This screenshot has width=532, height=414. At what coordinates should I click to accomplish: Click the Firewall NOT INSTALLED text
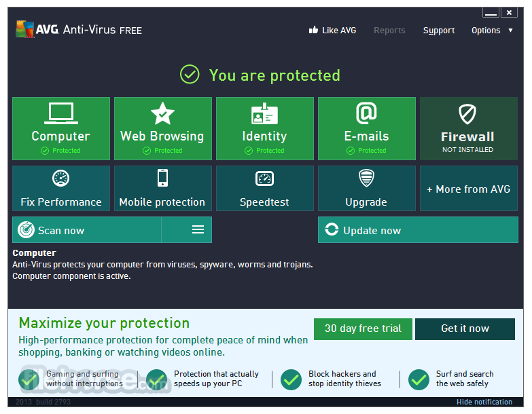coord(467,149)
